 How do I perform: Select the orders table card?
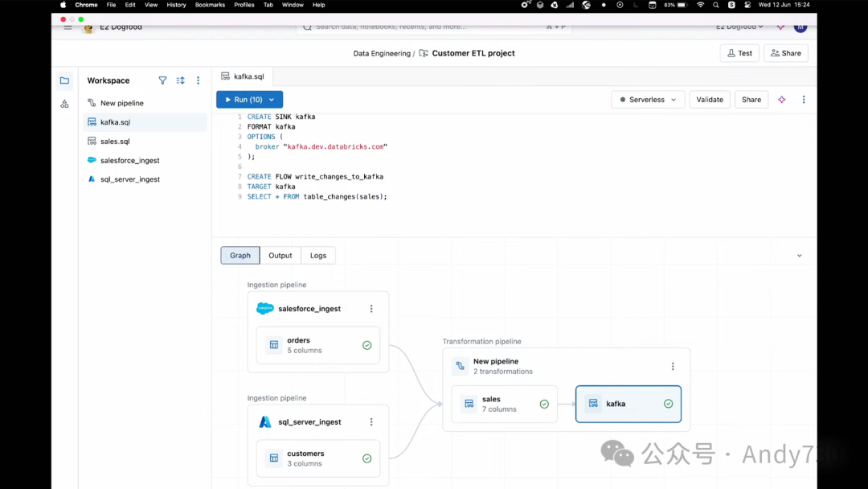pos(318,345)
